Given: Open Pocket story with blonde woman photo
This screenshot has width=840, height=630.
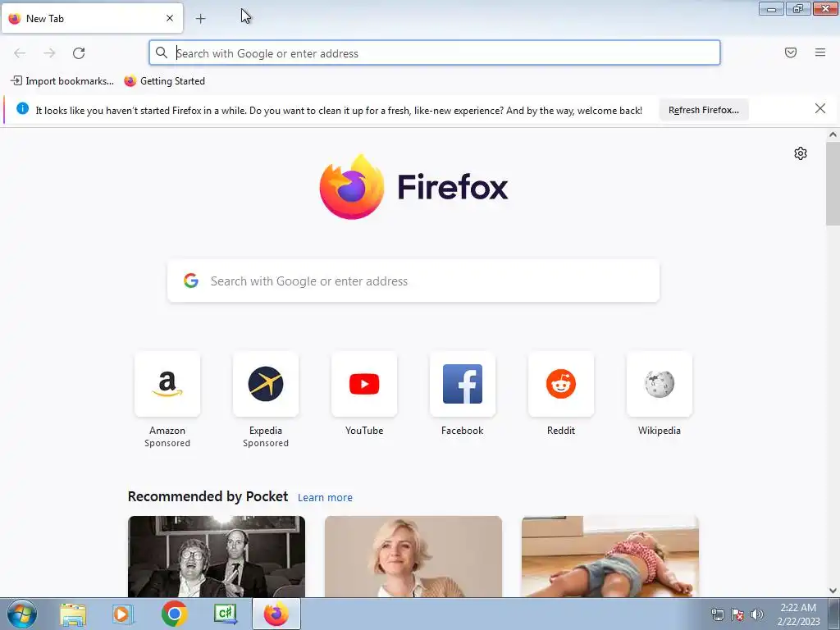Looking at the screenshot, I should click(x=413, y=557).
